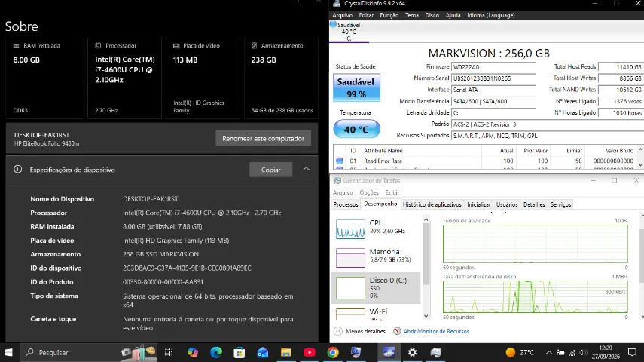The height and width of the screenshot is (362, 644).
Task: Open Arquivo menu in Gerenciador de Tarefas
Action: pyautogui.click(x=343, y=192)
